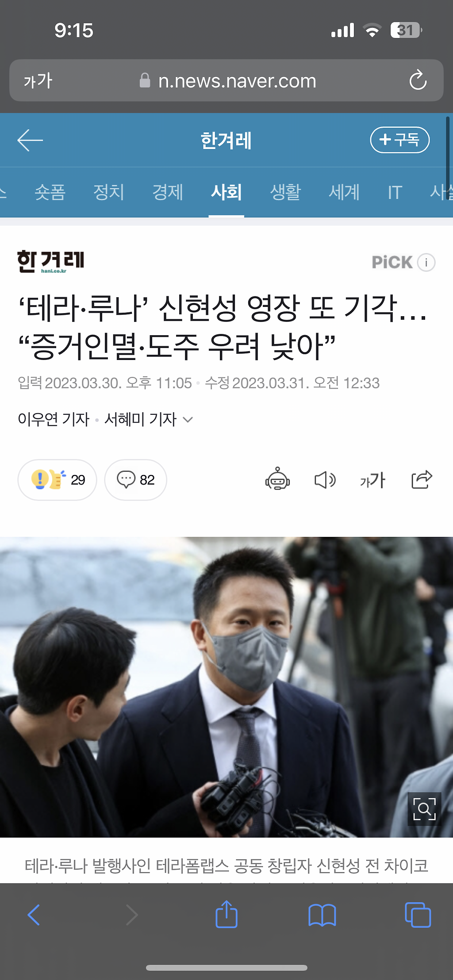Switch to the 경제 tab
453x980 pixels.
tap(168, 192)
